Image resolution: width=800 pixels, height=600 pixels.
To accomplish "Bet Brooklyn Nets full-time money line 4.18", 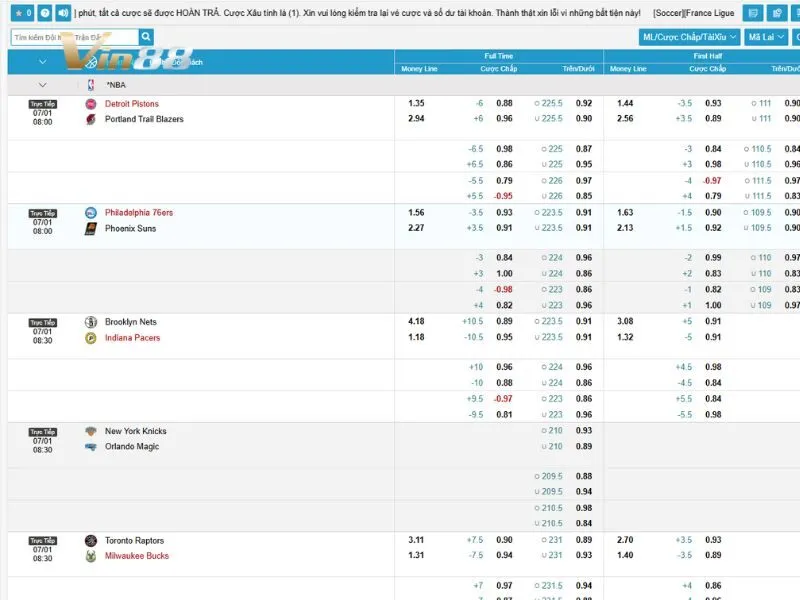I will (x=416, y=321).
